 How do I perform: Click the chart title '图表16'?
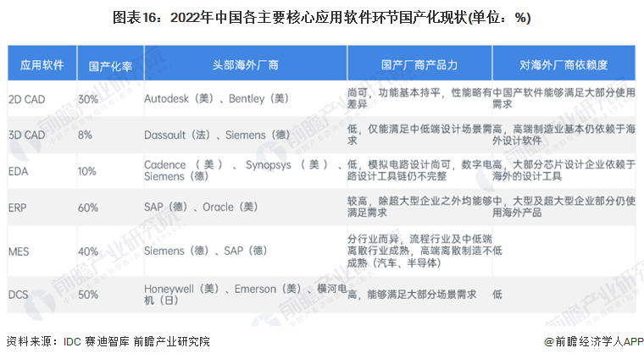pyautogui.click(x=322, y=18)
